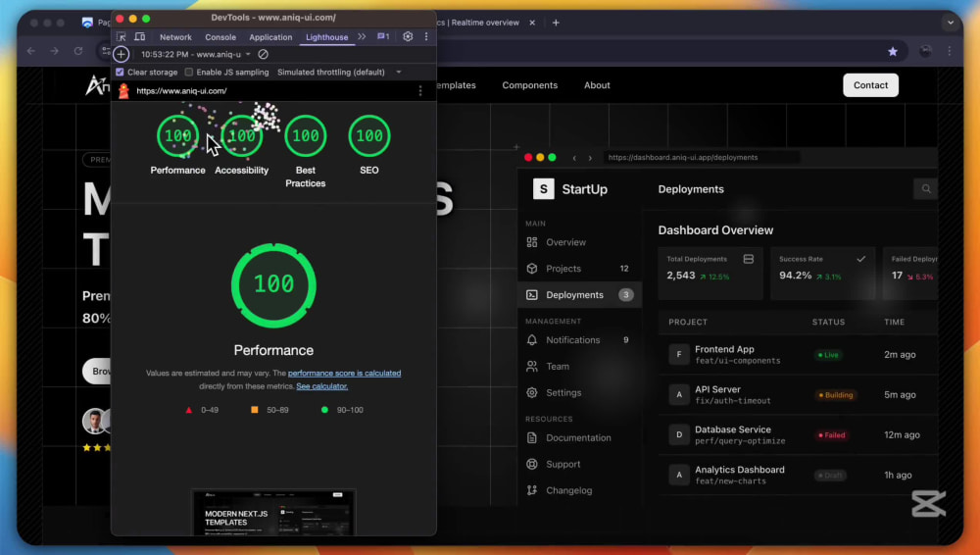
Task: Click the clear all reports icon
Action: click(x=263, y=55)
